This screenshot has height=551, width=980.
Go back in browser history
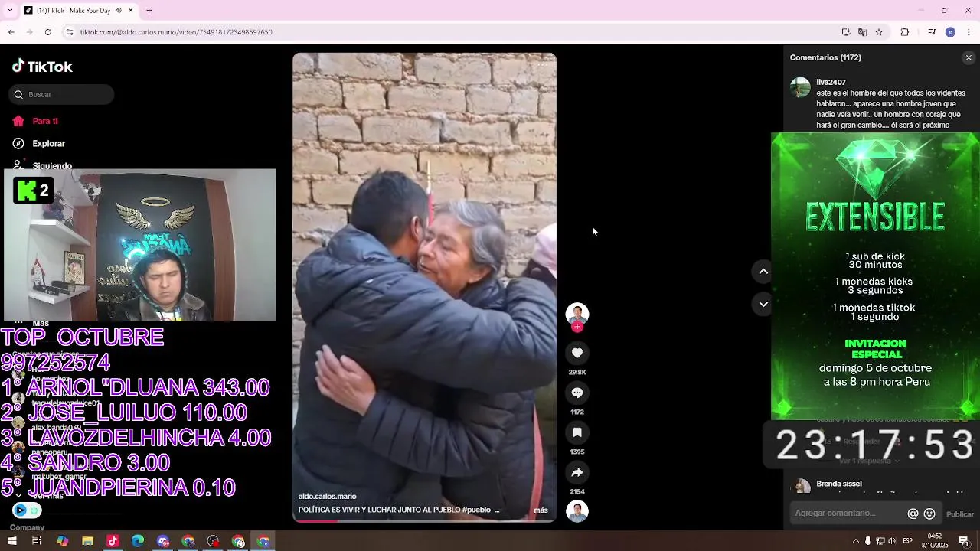point(11,32)
